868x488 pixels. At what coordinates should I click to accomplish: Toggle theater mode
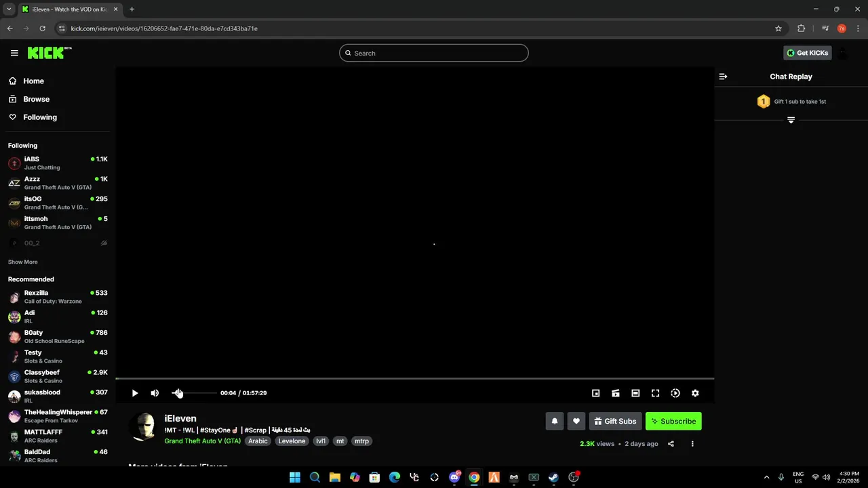point(635,393)
